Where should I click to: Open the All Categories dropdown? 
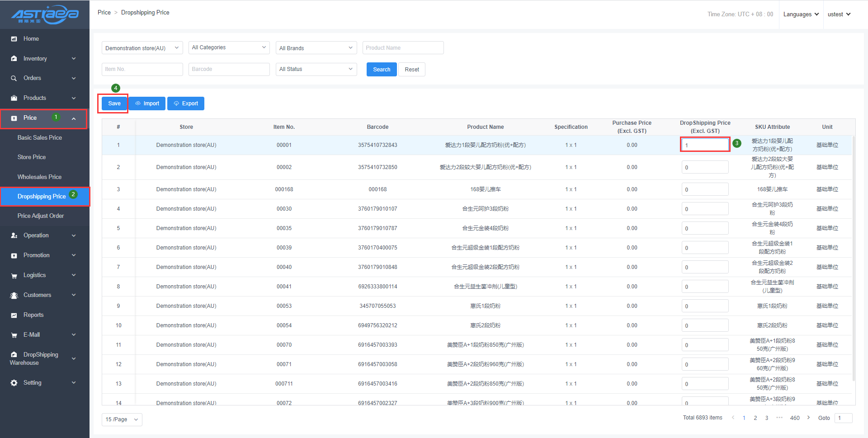[x=229, y=47]
